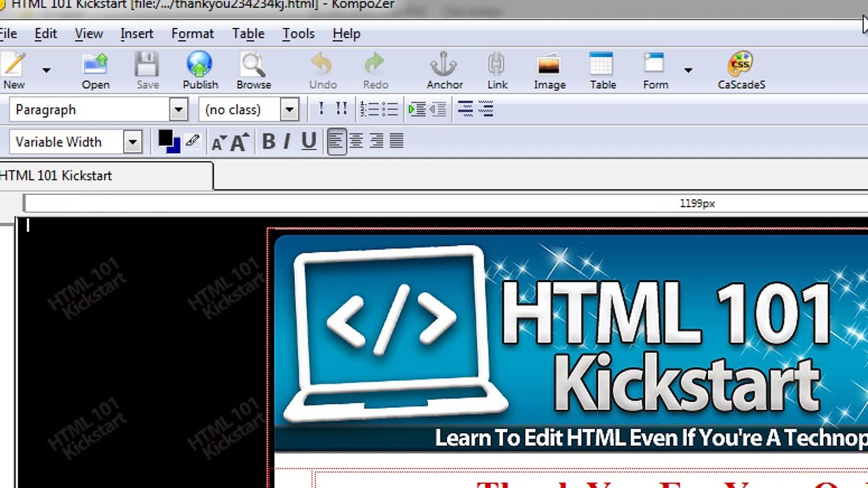Viewport: 868px width, 488px height.
Task: Expand the arrow beside New button
Action: pos(46,70)
